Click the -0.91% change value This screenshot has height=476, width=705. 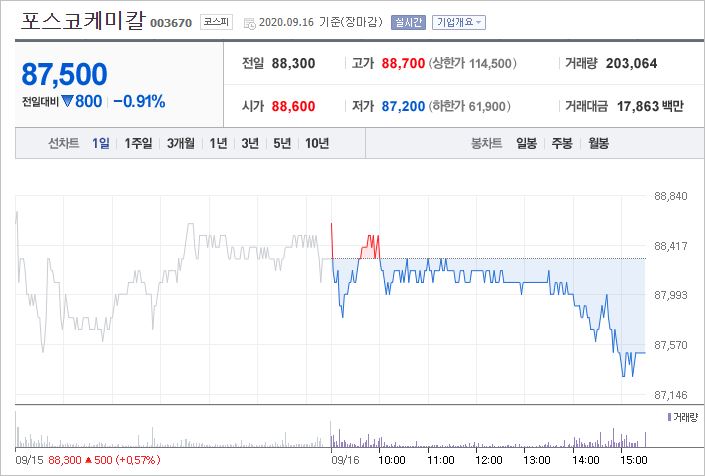tap(139, 102)
